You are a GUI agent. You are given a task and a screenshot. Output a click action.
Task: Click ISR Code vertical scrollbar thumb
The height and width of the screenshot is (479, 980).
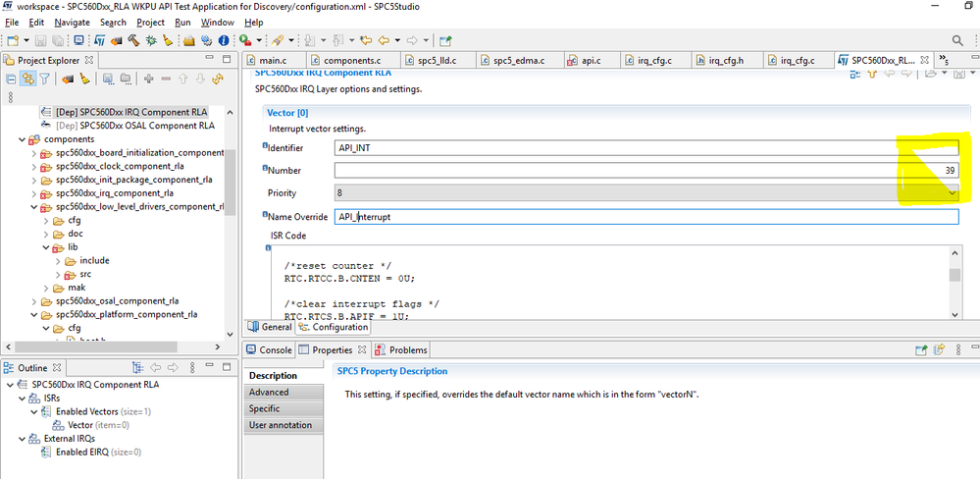coord(955,275)
